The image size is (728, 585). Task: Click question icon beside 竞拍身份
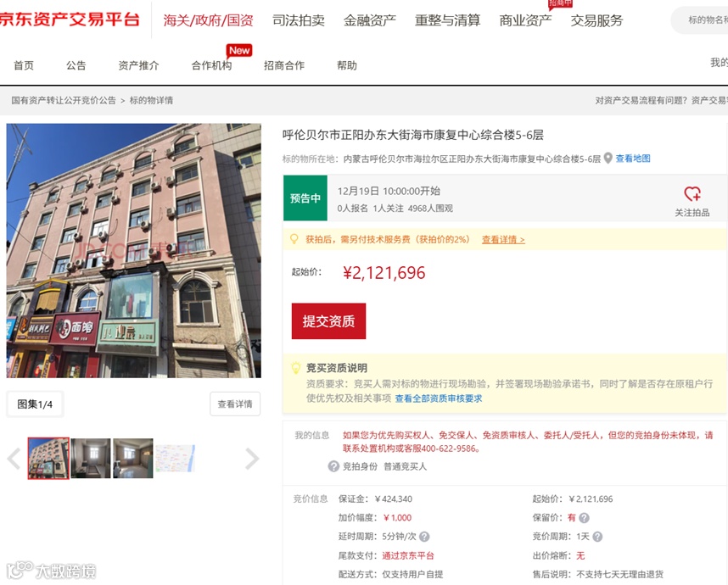(333, 466)
